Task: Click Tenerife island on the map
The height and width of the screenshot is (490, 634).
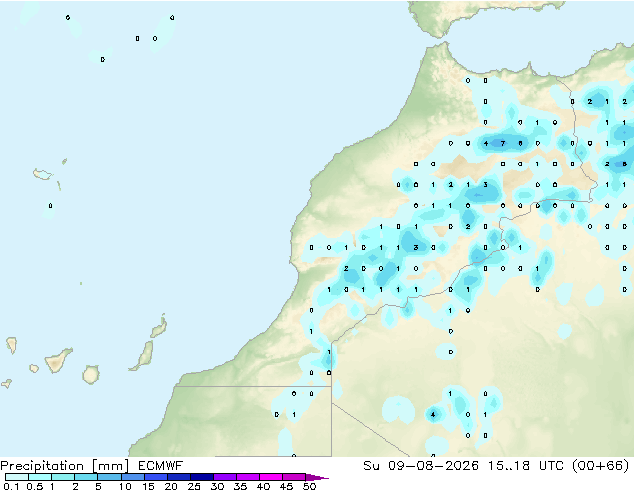Action: click(58, 360)
